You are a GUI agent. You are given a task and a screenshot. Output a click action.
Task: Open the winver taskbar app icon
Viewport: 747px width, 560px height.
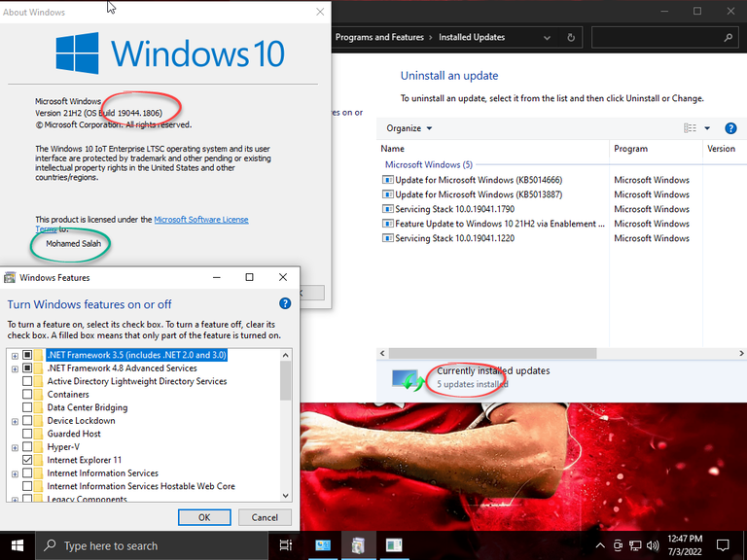coord(394,545)
